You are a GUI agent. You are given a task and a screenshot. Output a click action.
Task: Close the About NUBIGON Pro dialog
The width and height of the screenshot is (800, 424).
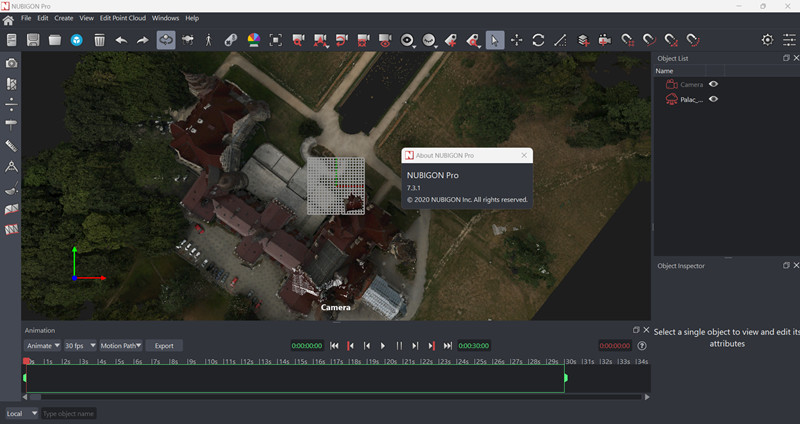click(524, 156)
